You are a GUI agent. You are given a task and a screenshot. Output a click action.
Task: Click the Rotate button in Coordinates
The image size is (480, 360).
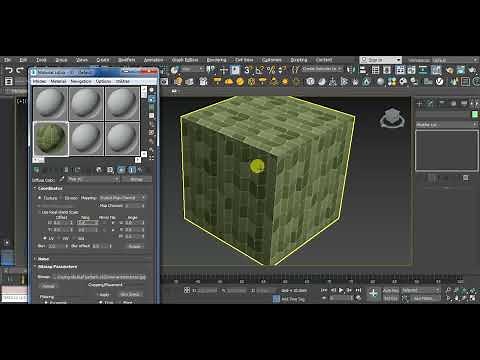coord(135,246)
